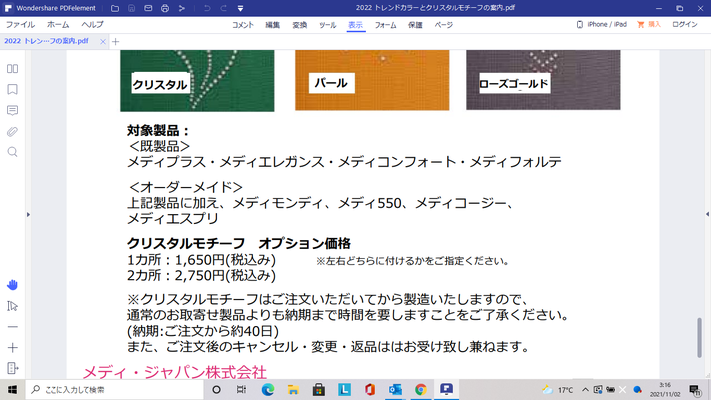
Task: Click the 購入 cart button
Action: (x=649, y=24)
